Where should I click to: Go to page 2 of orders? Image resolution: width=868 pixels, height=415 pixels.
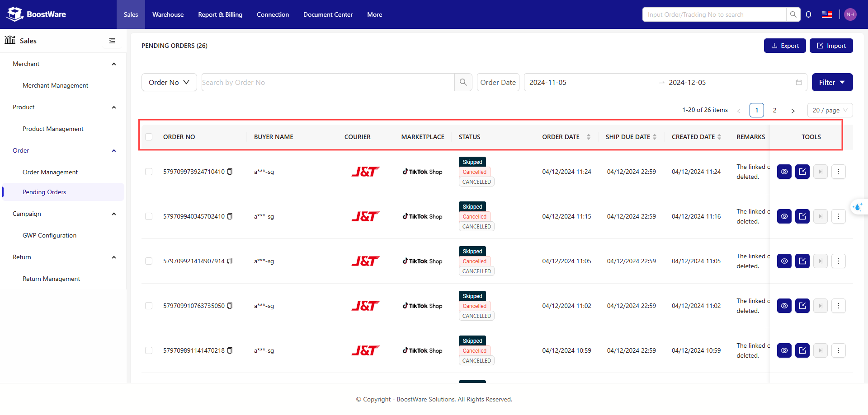point(775,110)
